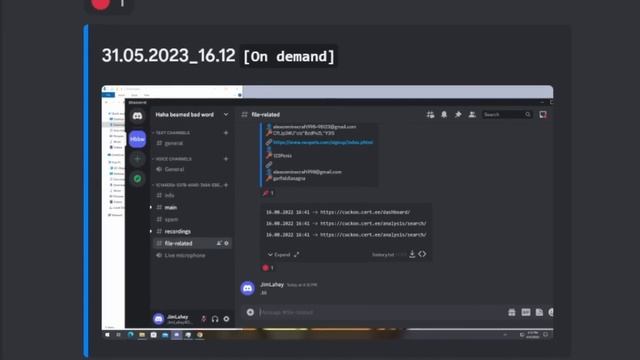Open the green Explore servers compass icon
Viewport: 640px width, 360px height.
point(138,178)
